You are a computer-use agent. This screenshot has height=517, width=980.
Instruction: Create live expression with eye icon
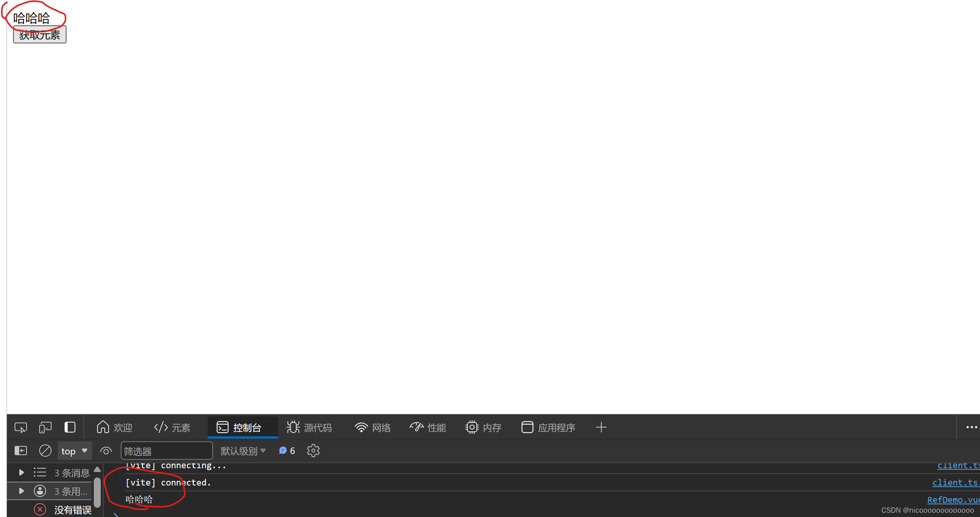click(x=106, y=451)
